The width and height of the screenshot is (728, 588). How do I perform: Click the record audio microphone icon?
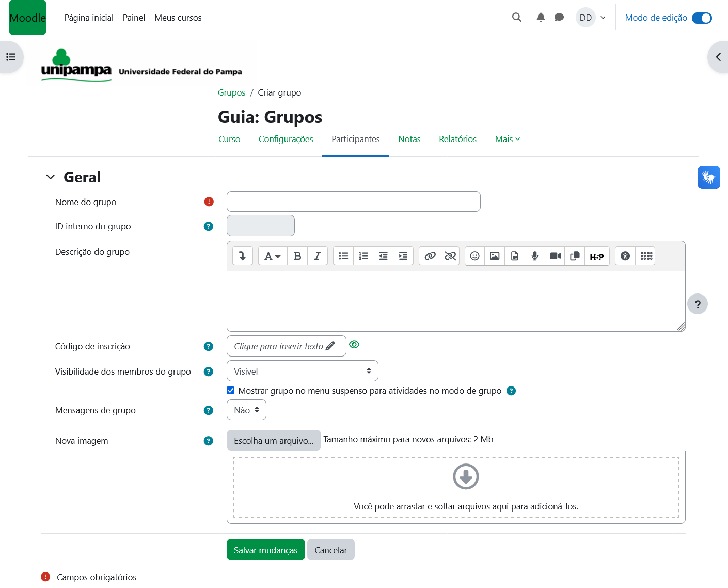pyautogui.click(x=535, y=256)
